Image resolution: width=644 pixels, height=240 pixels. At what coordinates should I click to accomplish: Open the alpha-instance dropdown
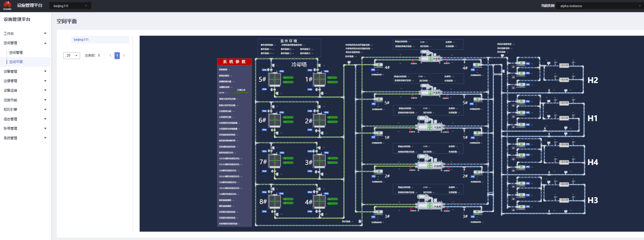(x=599, y=6)
